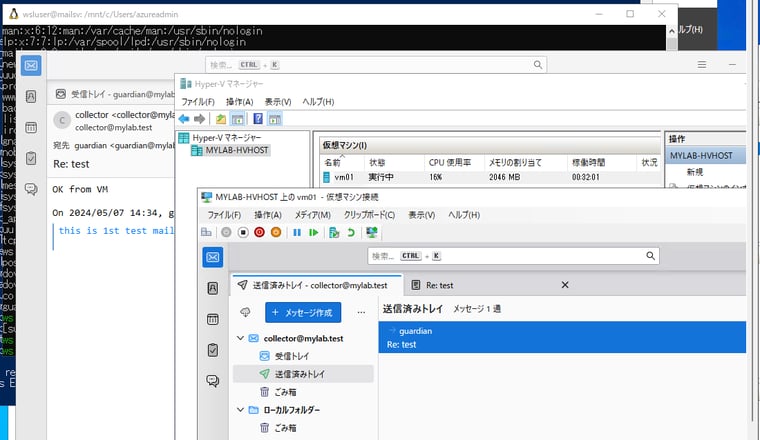Click the Get Messages cloud icon in the VM Thunderbird
760x440 pixels.
(x=245, y=313)
